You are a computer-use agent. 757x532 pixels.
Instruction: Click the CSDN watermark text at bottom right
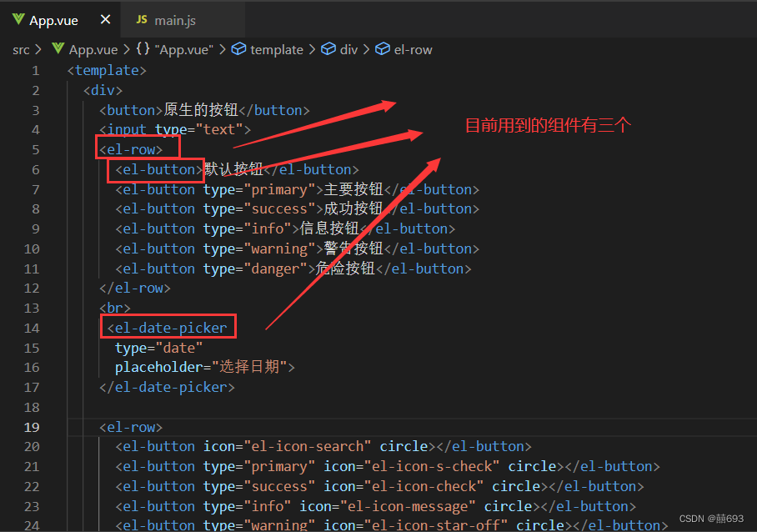click(x=710, y=518)
